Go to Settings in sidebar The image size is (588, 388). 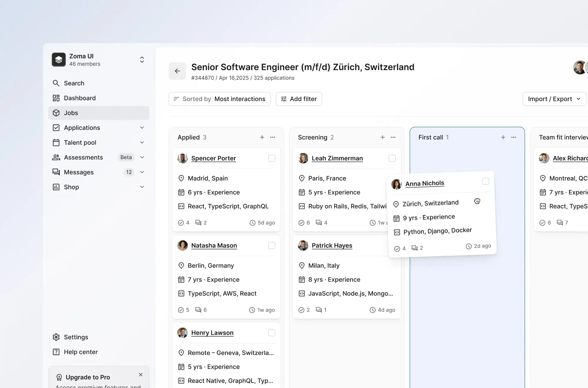pos(76,337)
